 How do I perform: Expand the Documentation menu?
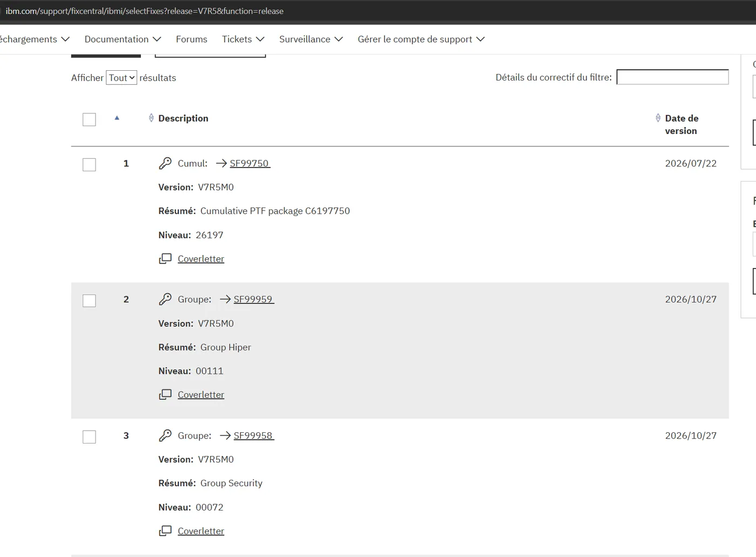pos(123,39)
